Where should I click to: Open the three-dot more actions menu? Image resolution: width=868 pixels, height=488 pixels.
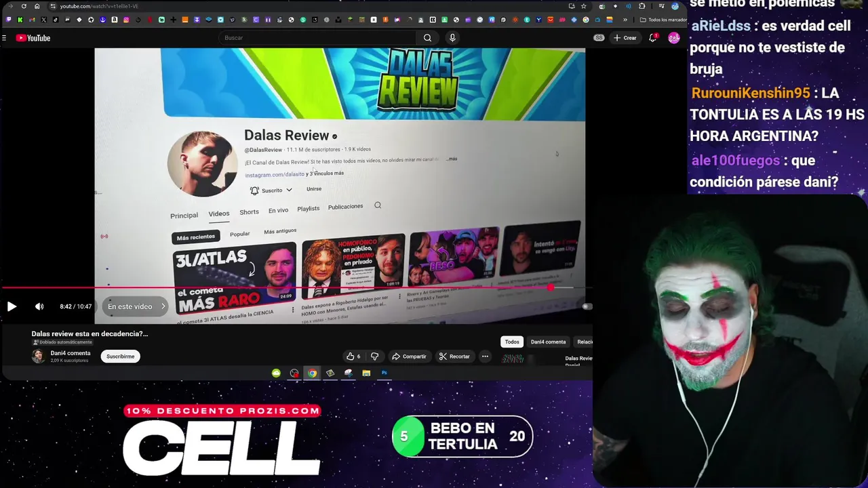pyautogui.click(x=485, y=357)
